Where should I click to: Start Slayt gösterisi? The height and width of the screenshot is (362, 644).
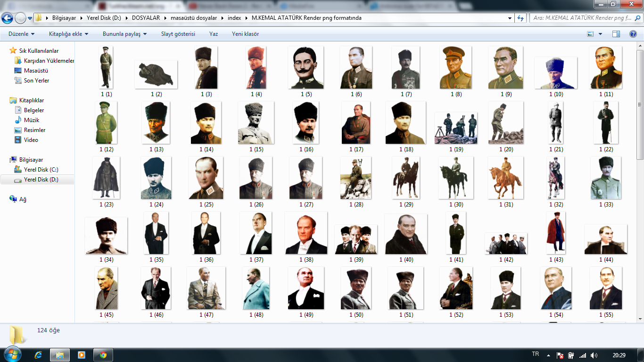pos(178,34)
